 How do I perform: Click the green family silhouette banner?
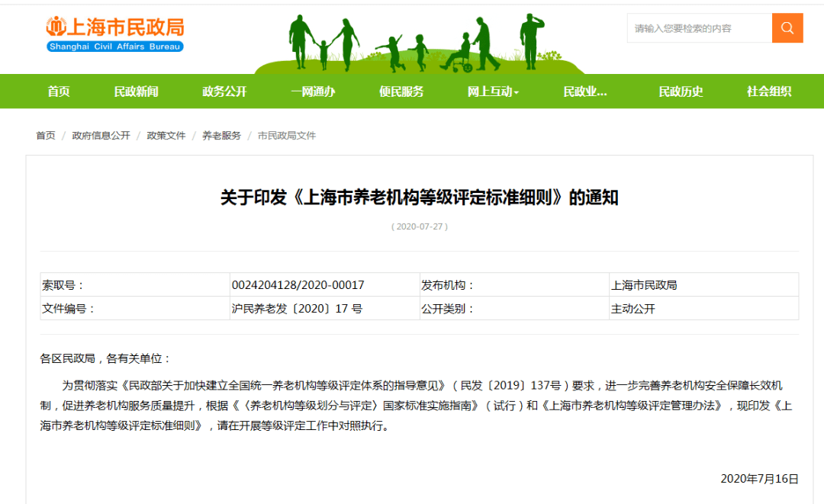pyautogui.click(x=420, y=43)
